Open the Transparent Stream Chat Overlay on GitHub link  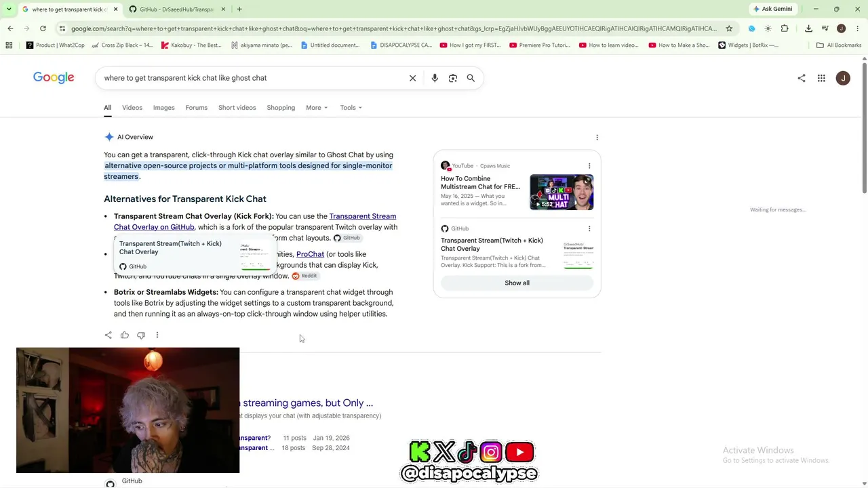point(255,222)
